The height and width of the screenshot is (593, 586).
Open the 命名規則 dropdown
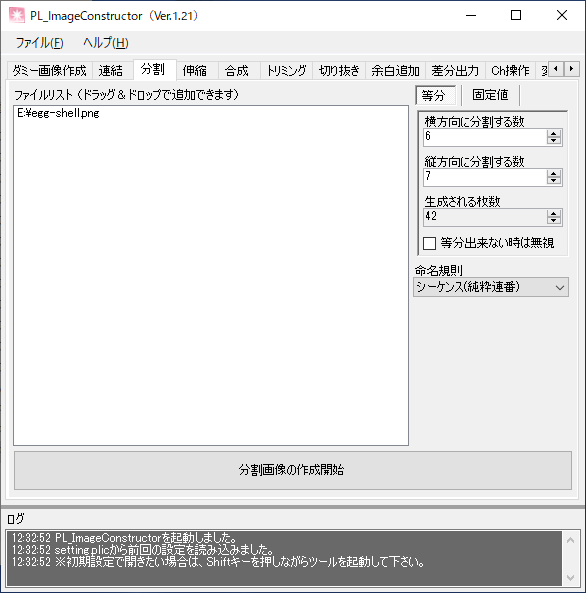pyautogui.click(x=491, y=287)
